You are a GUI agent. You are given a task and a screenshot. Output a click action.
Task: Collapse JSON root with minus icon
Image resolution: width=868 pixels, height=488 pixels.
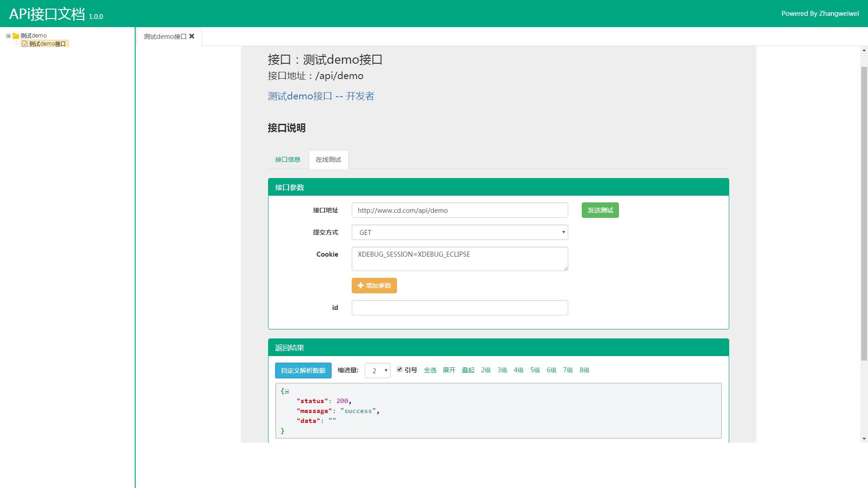(x=287, y=391)
